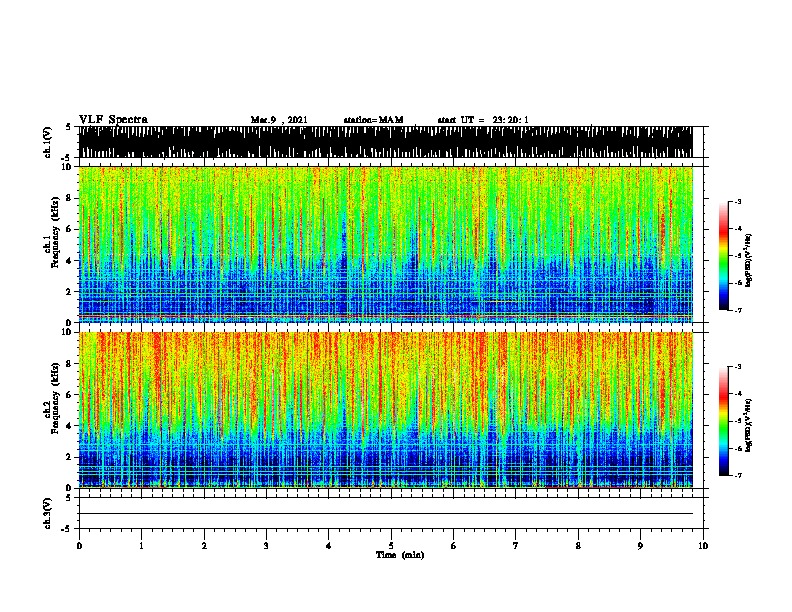
Task: Click the '7' tick on the time axis
Action: click(x=516, y=546)
